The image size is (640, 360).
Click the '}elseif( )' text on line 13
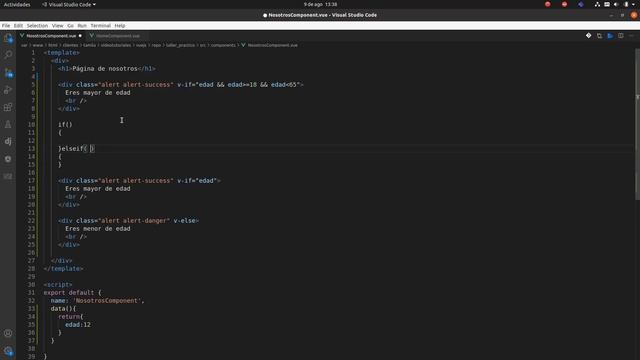click(76, 149)
